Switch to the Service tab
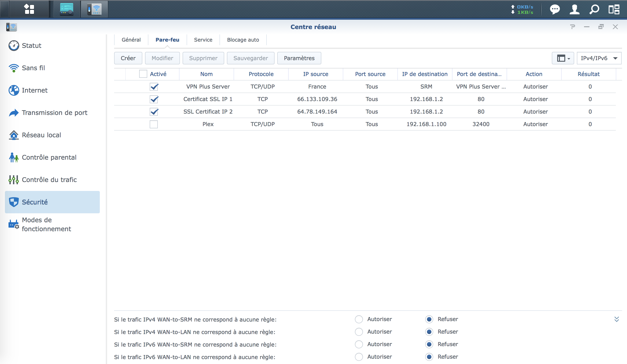Screen dimensions: 627x364 pyautogui.click(x=203, y=40)
